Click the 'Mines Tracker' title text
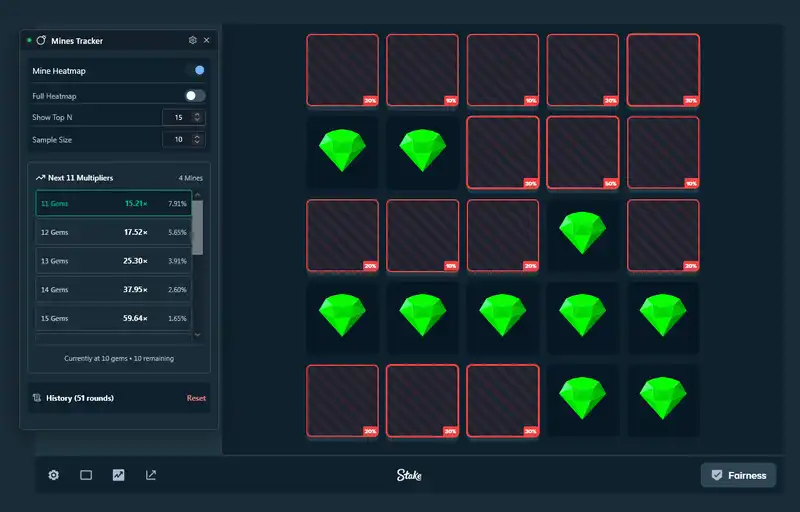Image resolution: width=800 pixels, height=512 pixels. [77, 41]
